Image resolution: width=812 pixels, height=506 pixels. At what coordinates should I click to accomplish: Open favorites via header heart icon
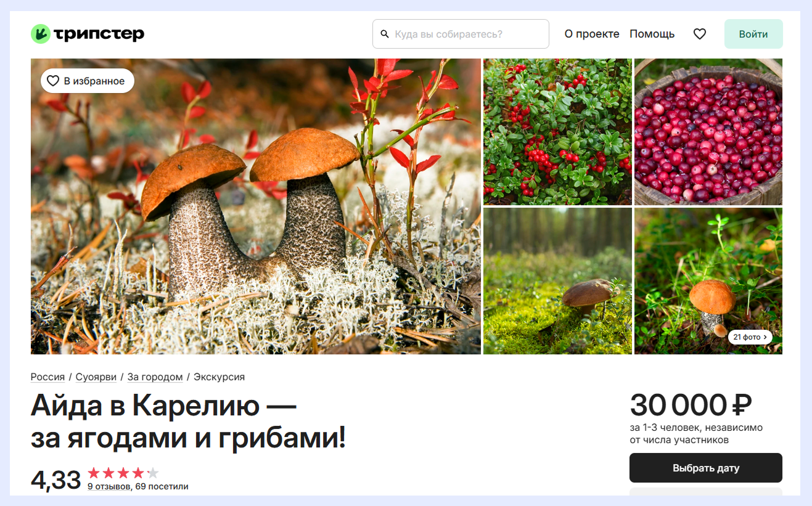coord(699,34)
